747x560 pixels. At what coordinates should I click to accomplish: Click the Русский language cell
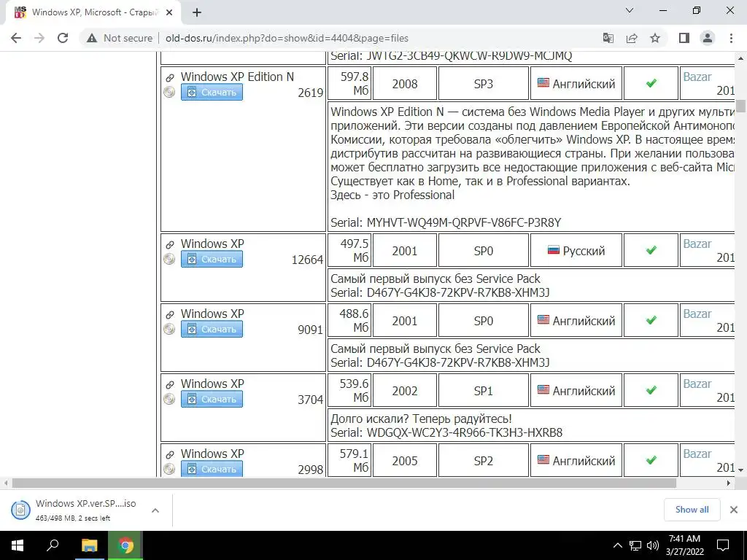576,251
